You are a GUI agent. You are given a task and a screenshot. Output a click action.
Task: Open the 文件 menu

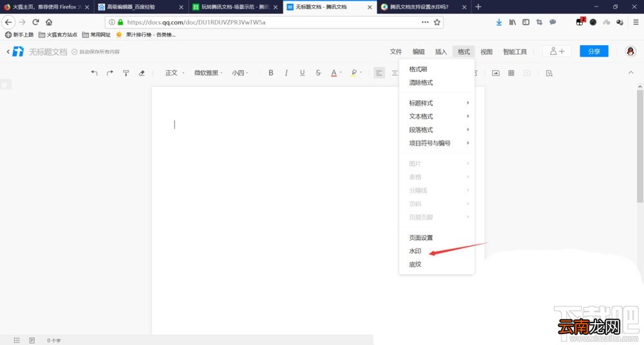point(395,51)
